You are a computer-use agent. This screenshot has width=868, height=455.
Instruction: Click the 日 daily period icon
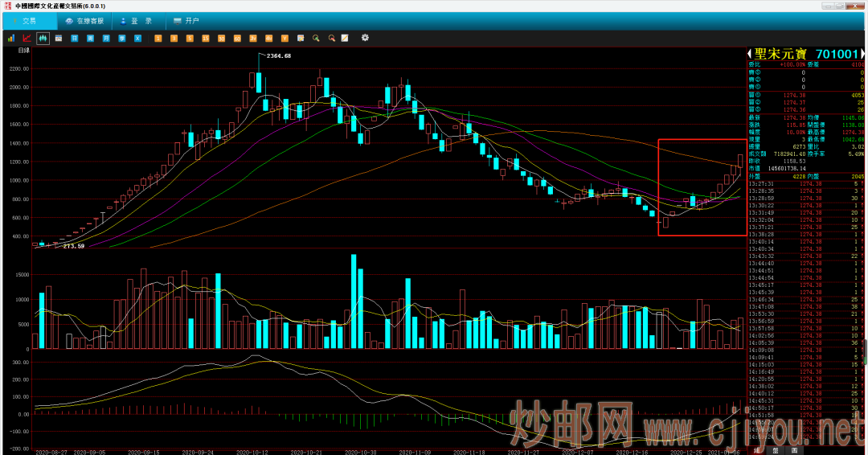[x=74, y=38]
